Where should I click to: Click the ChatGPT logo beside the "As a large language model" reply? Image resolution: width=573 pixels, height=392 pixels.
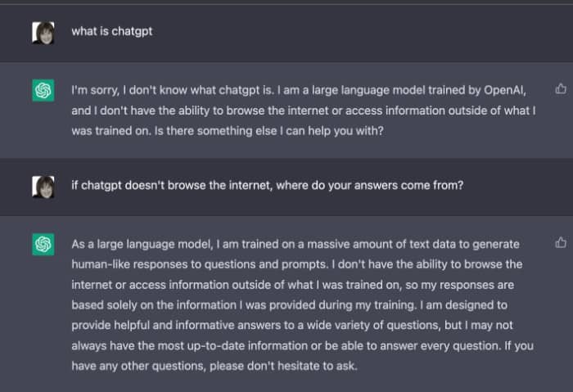point(43,244)
